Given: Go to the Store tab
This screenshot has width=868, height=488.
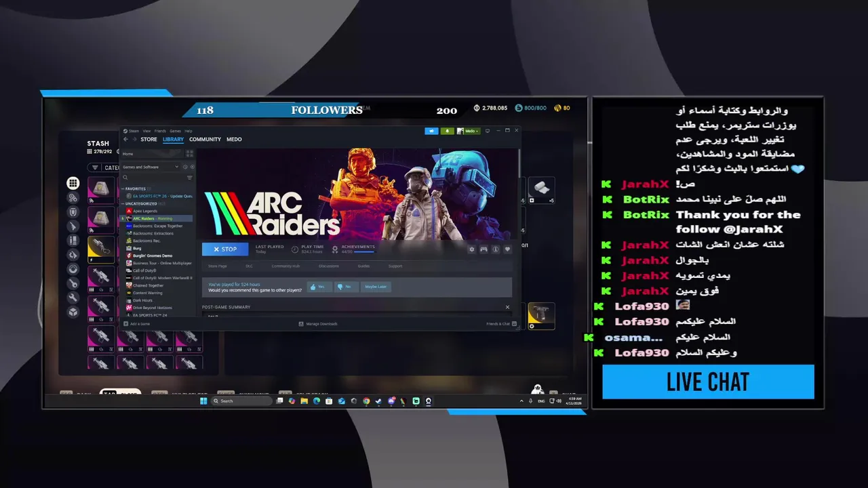Looking at the screenshot, I should click(x=149, y=139).
